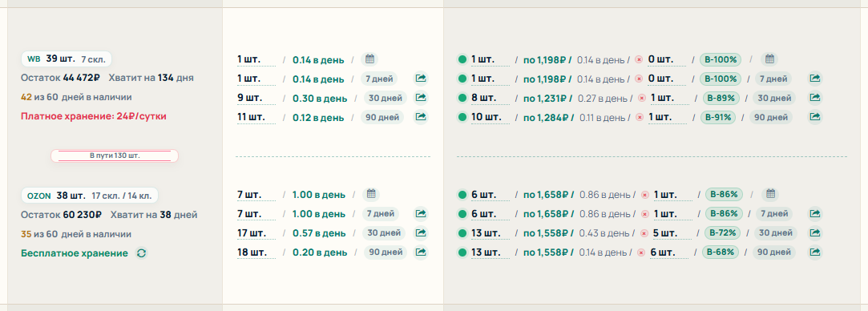Select 90 дней pill in 11 шт. row
Image resolution: width=868 pixels, height=311 pixels.
[x=382, y=117]
